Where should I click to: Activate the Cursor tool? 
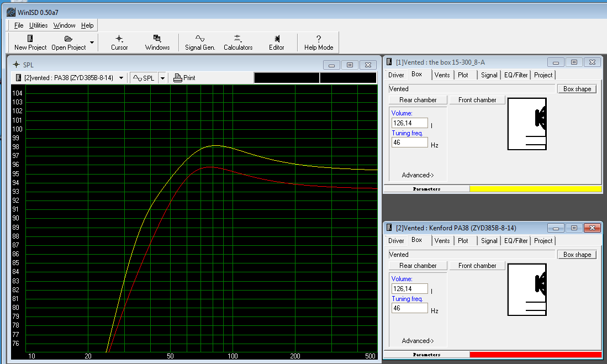119,43
